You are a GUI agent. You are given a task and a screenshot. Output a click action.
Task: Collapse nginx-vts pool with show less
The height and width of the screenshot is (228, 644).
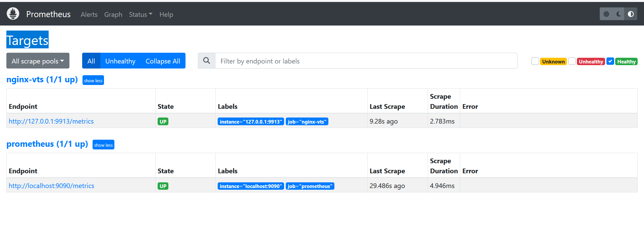click(x=93, y=81)
